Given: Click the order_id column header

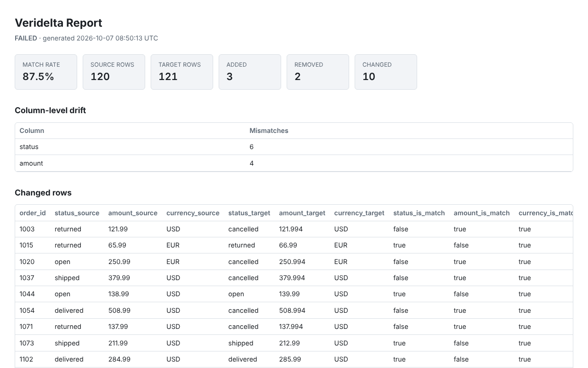Looking at the screenshot, I should [x=33, y=213].
